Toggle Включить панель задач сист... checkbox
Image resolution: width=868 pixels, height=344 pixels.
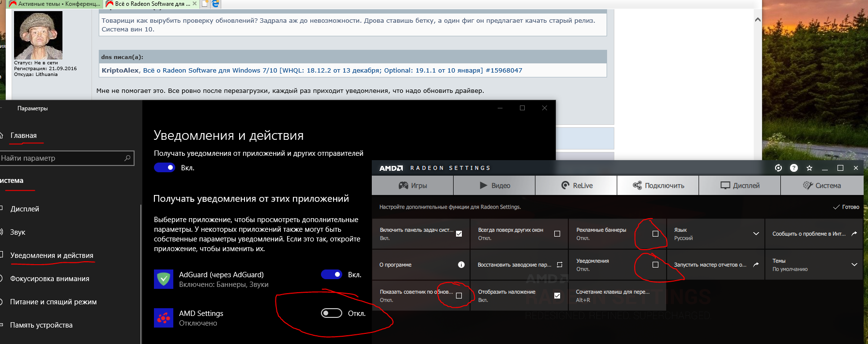(x=459, y=234)
